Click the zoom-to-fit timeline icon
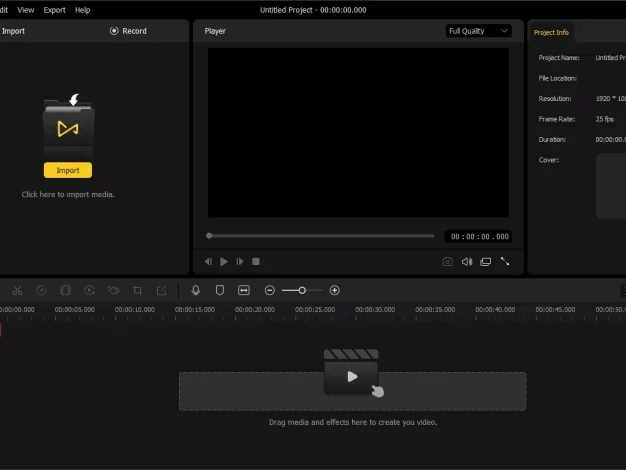 tap(244, 290)
